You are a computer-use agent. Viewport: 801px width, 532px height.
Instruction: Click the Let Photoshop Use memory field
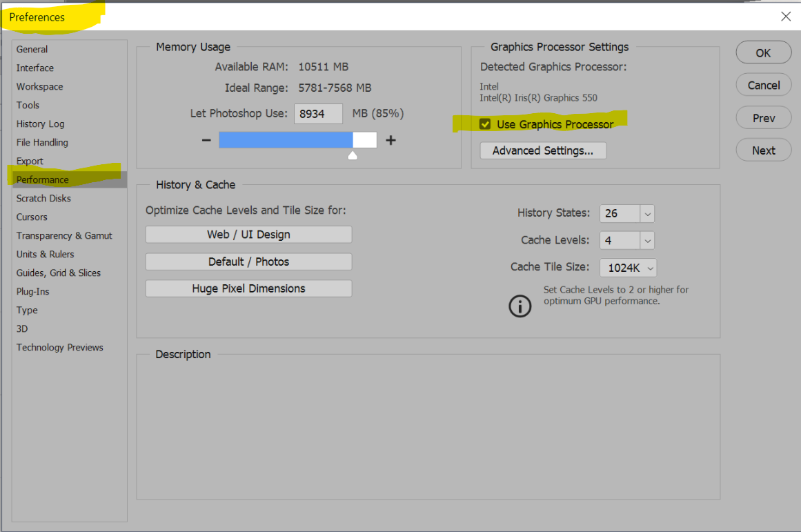coord(318,113)
